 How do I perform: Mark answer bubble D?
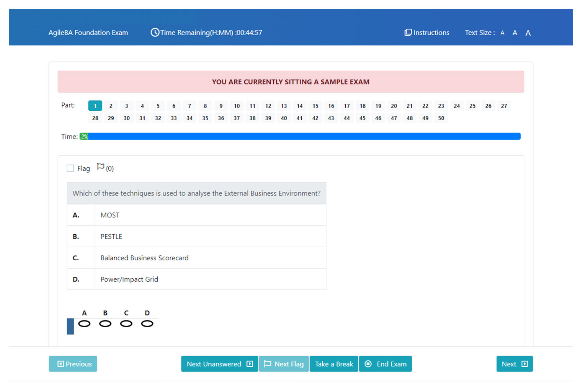[x=147, y=324]
